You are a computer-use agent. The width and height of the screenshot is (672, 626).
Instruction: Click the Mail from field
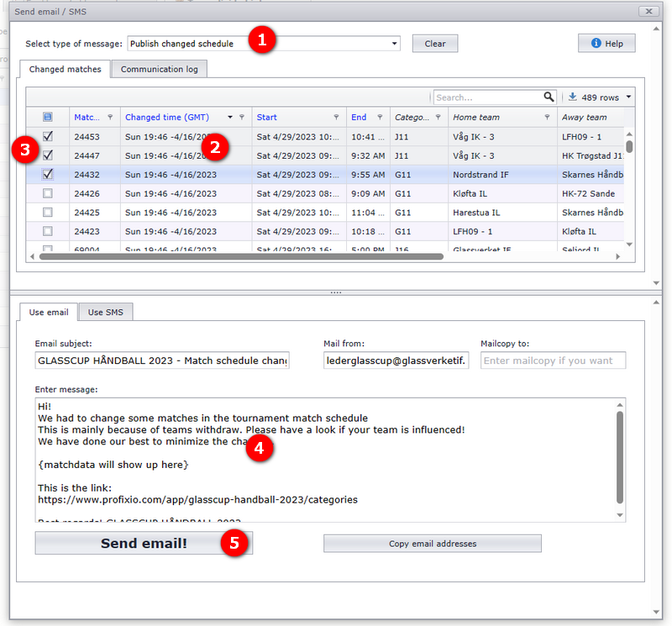396,360
